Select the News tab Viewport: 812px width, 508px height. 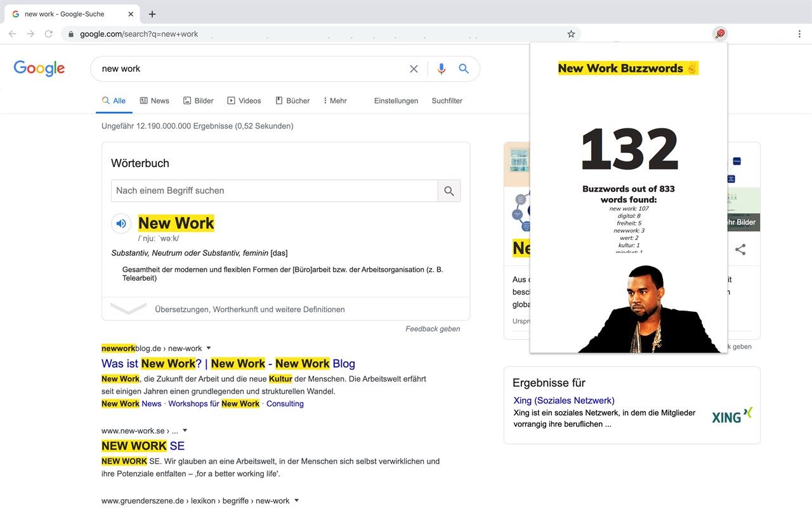click(154, 100)
